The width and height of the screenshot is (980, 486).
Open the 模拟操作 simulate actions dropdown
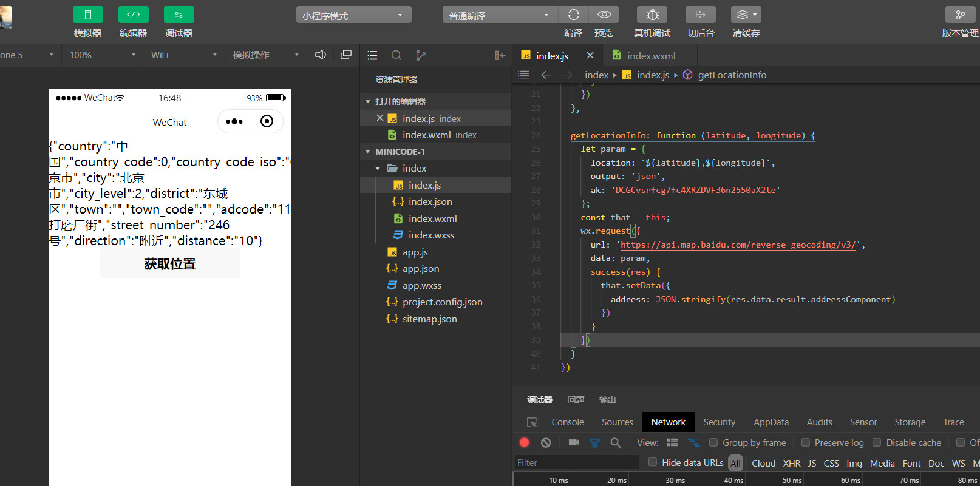[x=266, y=55]
